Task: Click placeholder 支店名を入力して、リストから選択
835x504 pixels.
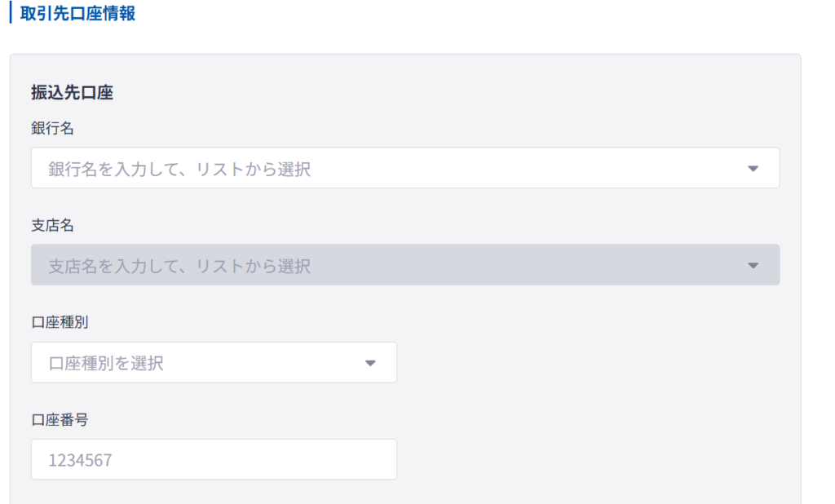Action: click(x=179, y=266)
